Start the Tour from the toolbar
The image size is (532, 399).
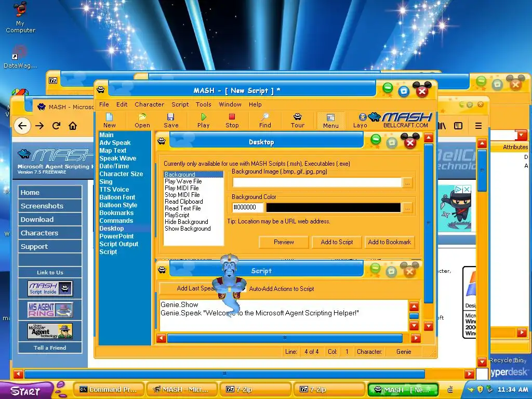[x=298, y=121]
